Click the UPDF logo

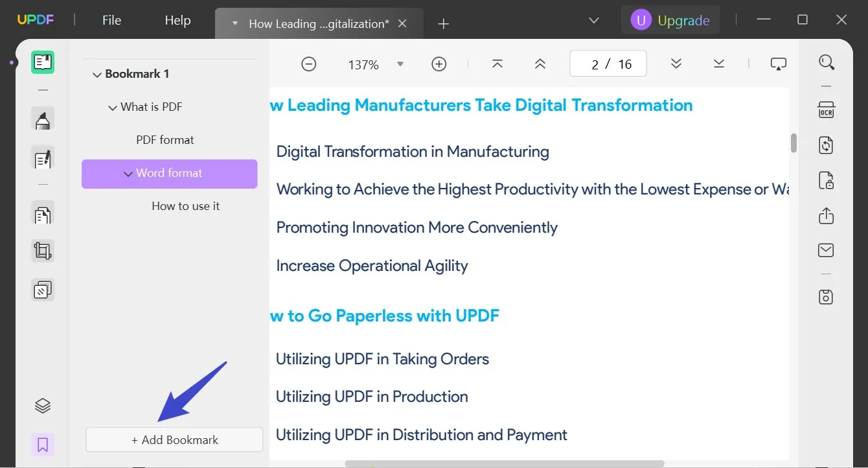click(x=35, y=20)
